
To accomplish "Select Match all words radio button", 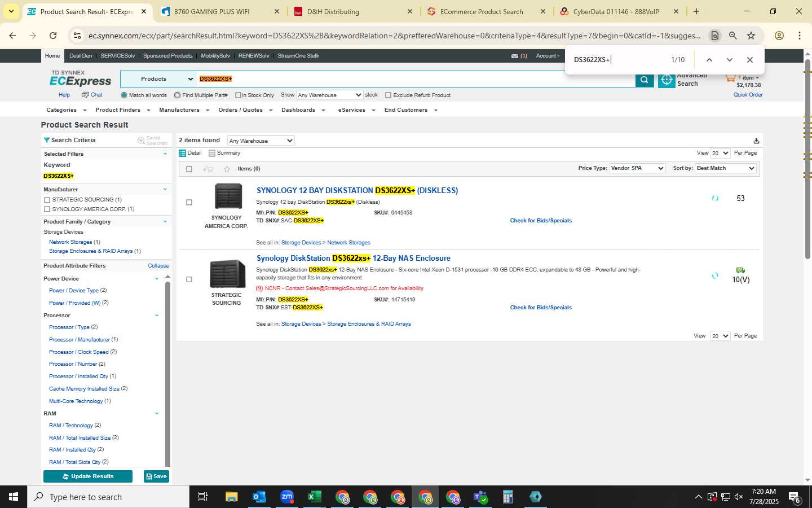I will [124, 95].
